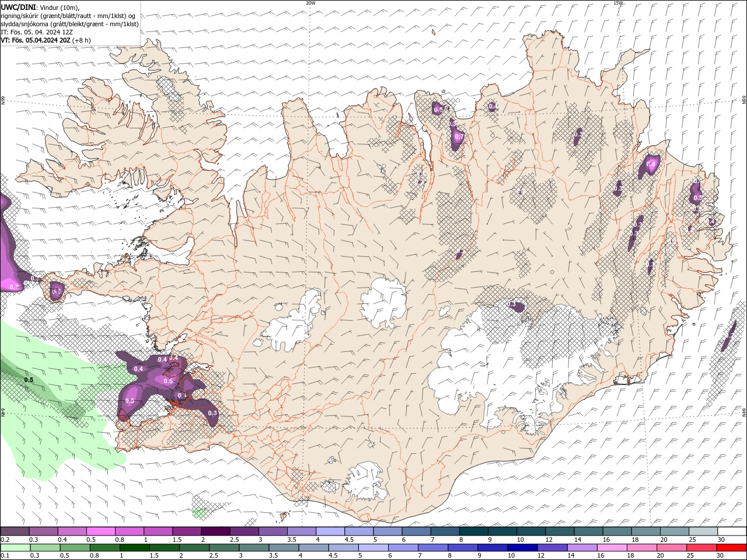Click the black '0.5' rain value over the green sea area
The height and width of the screenshot is (560, 747).
pyautogui.click(x=29, y=380)
